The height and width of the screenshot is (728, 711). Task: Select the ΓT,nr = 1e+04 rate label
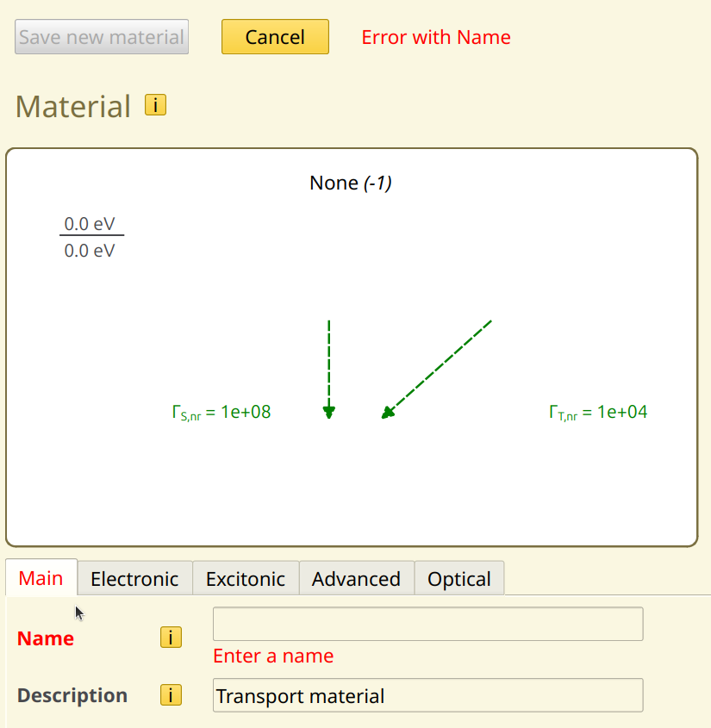598,413
